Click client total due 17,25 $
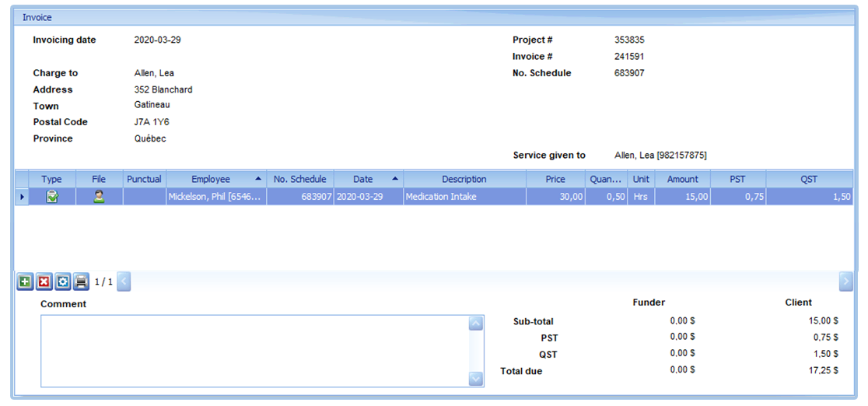This screenshot has width=868, height=406. (823, 369)
